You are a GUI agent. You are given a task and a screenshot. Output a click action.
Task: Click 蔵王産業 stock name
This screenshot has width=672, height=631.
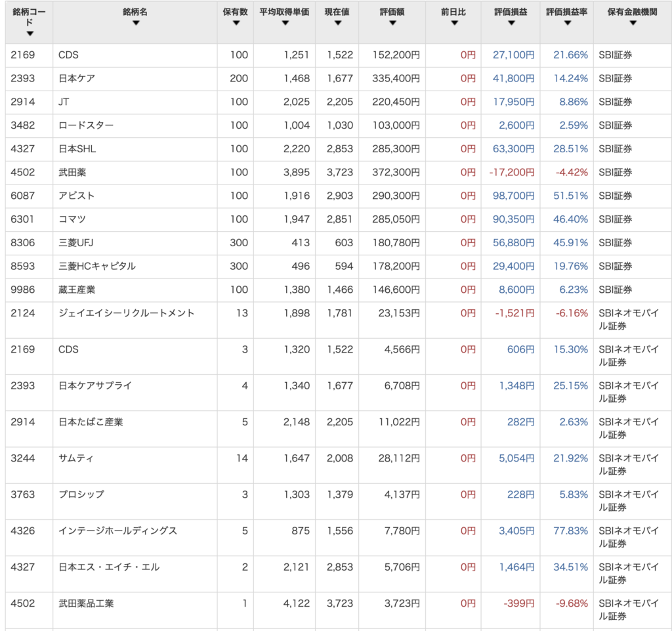click(x=77, y=290)
